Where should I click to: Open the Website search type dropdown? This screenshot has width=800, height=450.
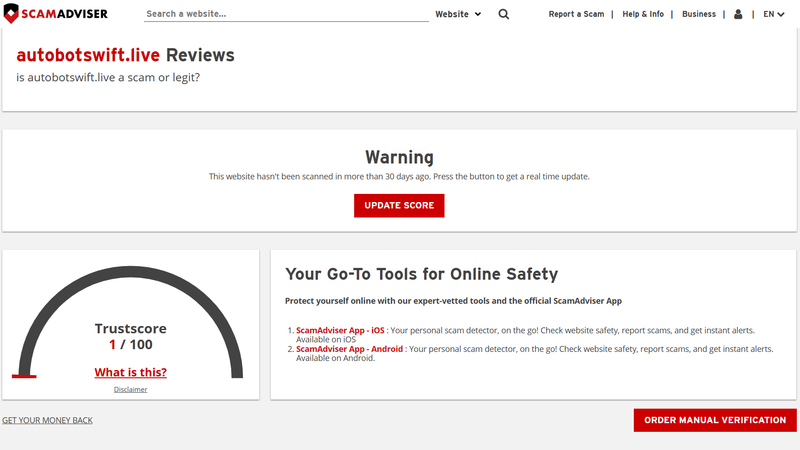[x=458, y=14]
